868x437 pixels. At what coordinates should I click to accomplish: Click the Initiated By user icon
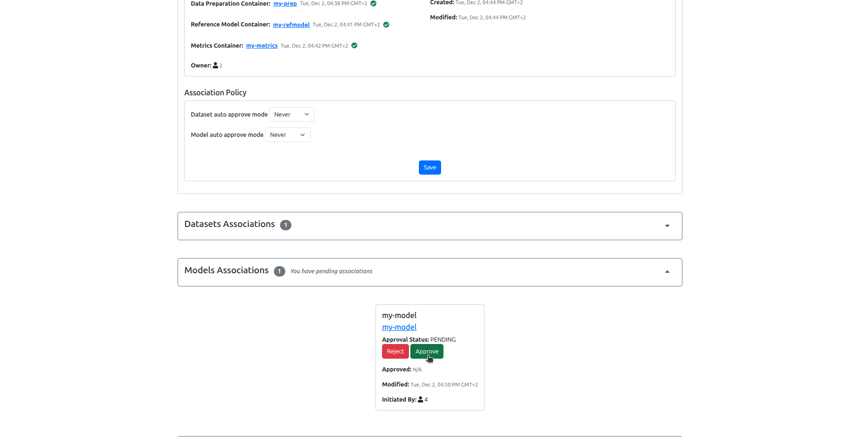(x=420, y=400)
